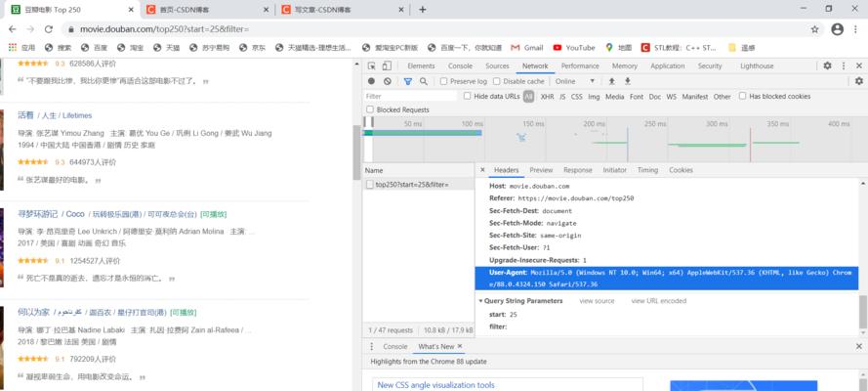The width and height of the screenshot is (868, 391).
Task: Toggle the device toolbar icon
Action: click(387, 65)
